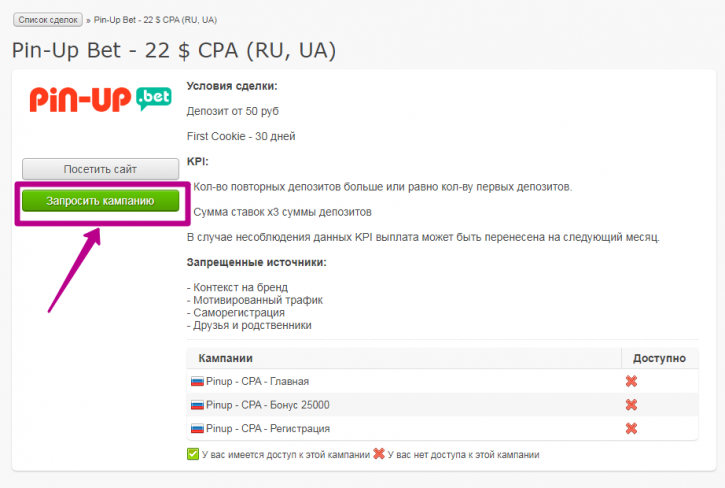
Task: Click the red cross legend icon
Action: pyautogui.click(x=379, y=454)
